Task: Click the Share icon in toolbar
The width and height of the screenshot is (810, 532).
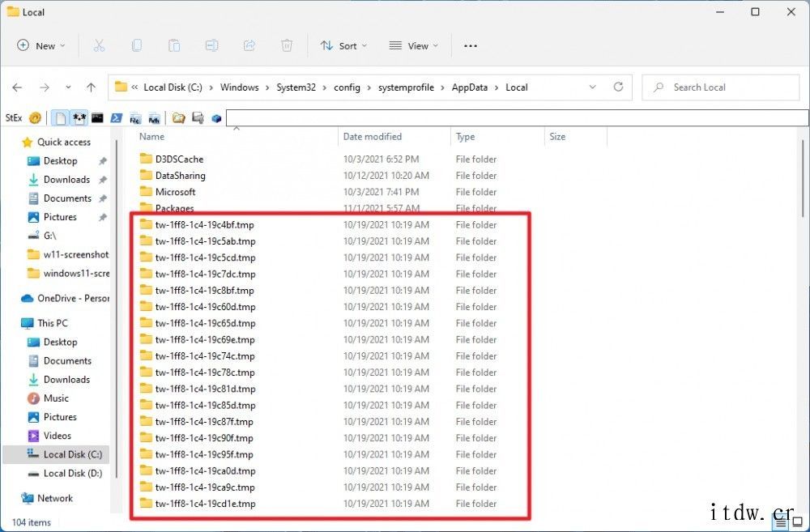Action: (249, 46)
